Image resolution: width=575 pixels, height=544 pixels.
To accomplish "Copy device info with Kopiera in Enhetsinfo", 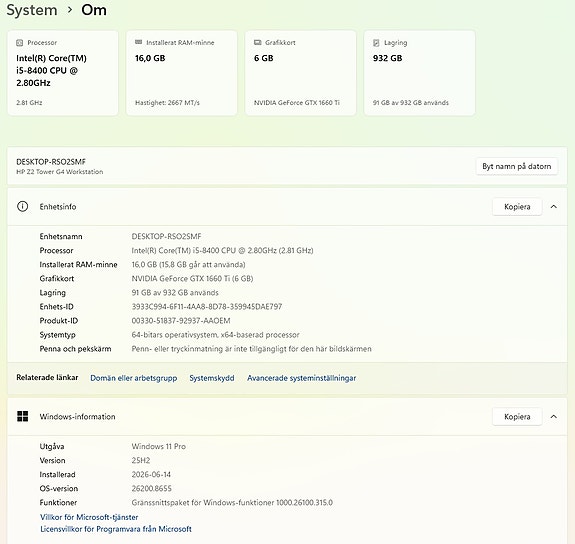I will pyautogui.click(x=517, y=207).
